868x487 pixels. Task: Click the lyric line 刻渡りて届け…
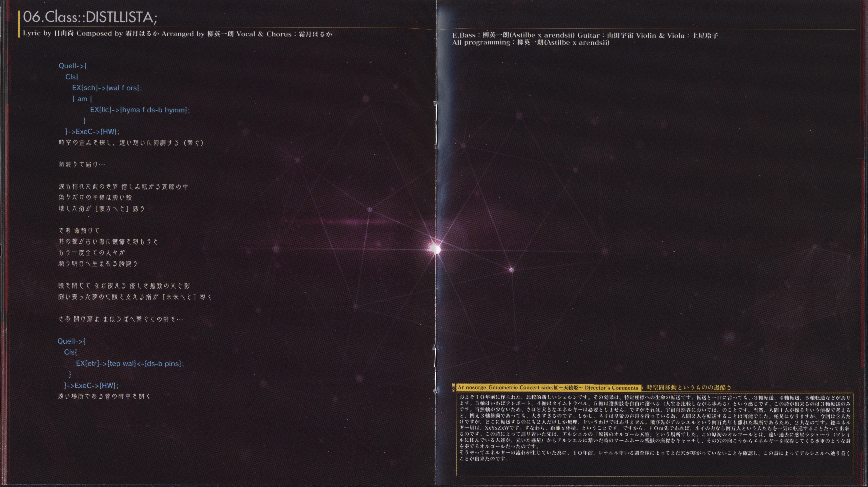[82, 165]
